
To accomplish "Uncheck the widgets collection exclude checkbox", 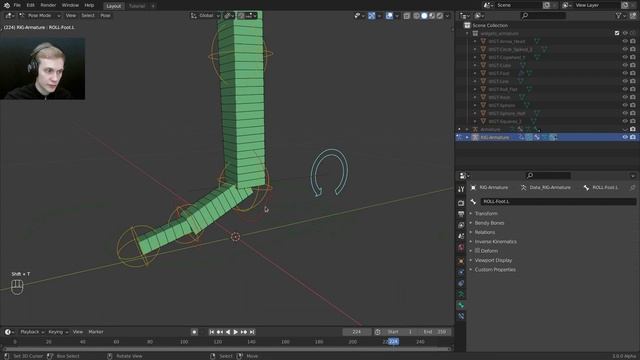I will pyautogui.click(x=617, y=33).
